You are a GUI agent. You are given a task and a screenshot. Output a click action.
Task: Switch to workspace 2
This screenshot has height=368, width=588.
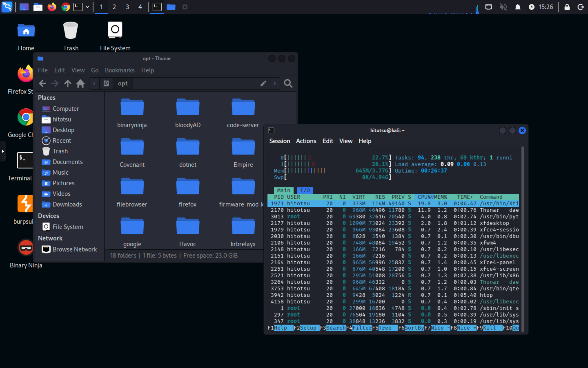(x=114, y=7)
